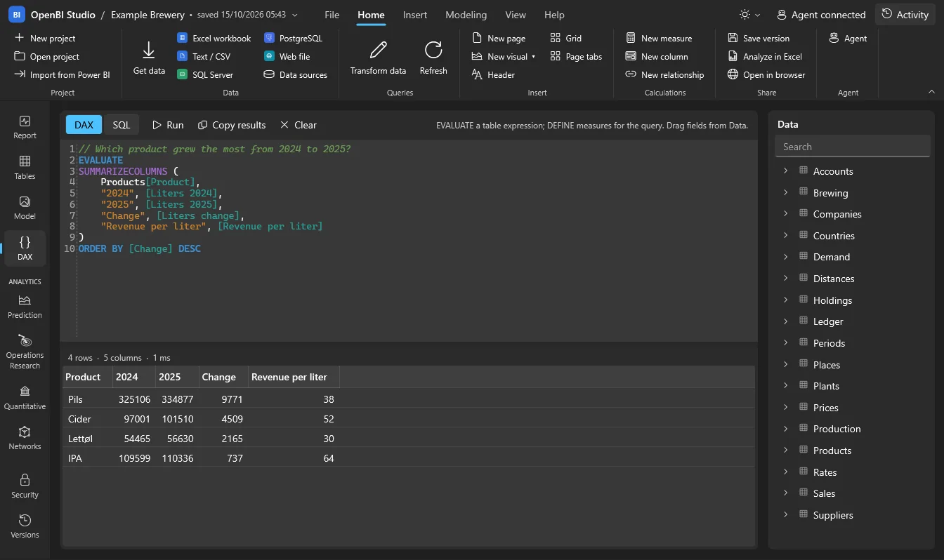
Task: Open the Report view in sidebar
Action: [x=25, y=127]
